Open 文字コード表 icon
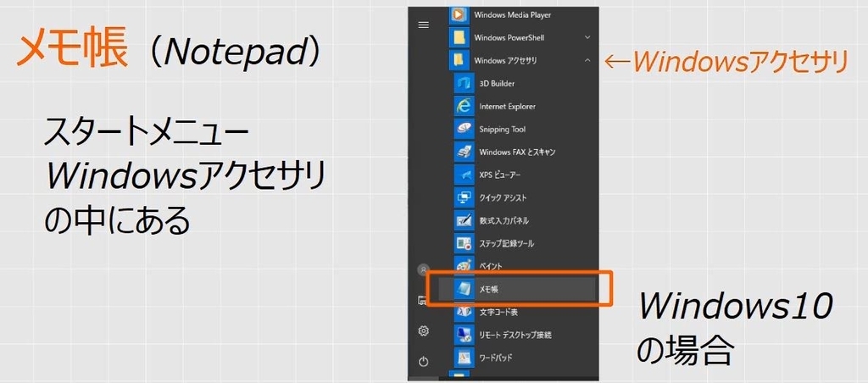 (x=463, y=312)
